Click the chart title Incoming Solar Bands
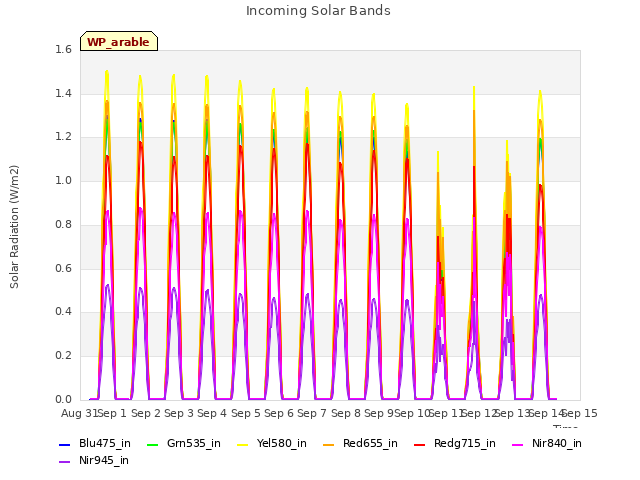Viewport: 640px width, 480px height. coord(318,11)
